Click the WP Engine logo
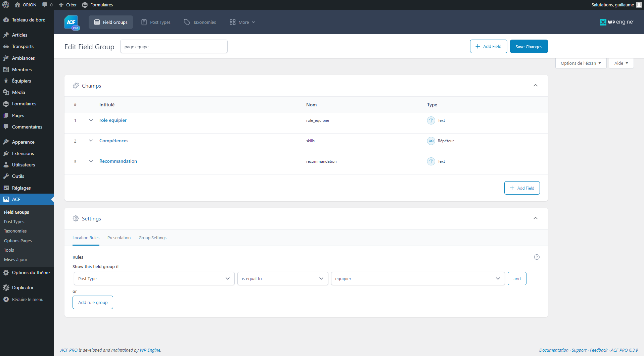644x356 pixels. pyautogui.click(x=616, y=22)
